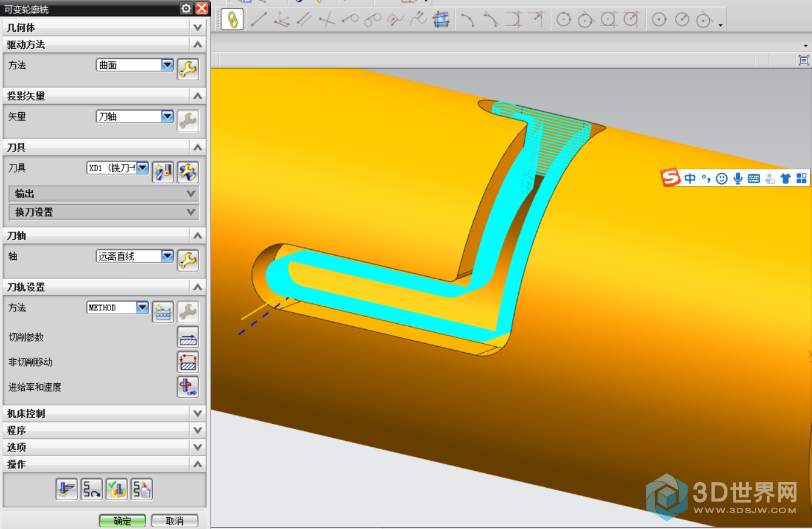Edit the XD1 tool with wrench icon

(188, 172)
